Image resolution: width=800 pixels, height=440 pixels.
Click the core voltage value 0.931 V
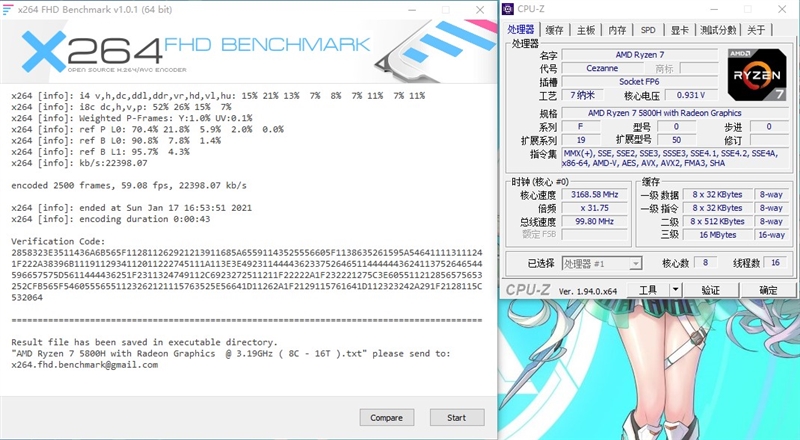coord(690,95)
